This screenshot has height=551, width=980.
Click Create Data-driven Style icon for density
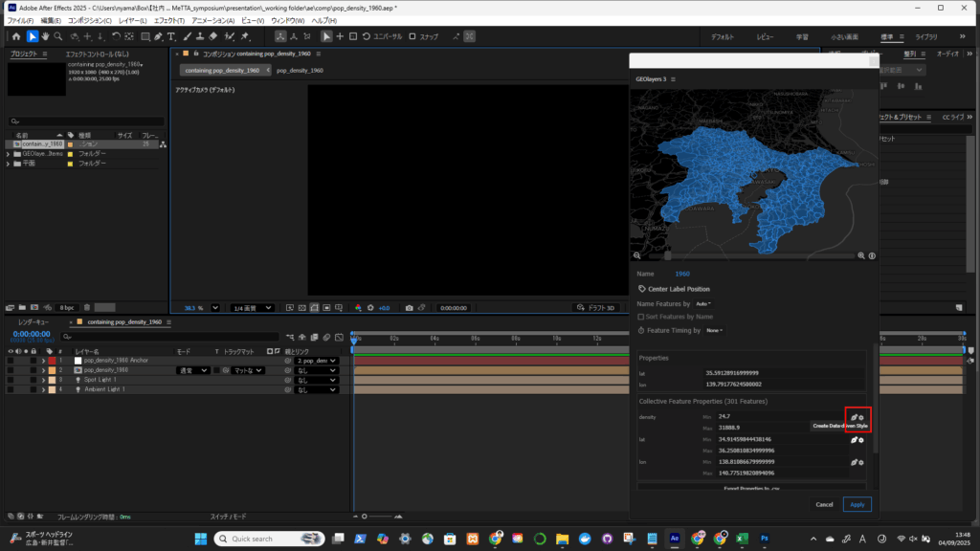[854, 418]
